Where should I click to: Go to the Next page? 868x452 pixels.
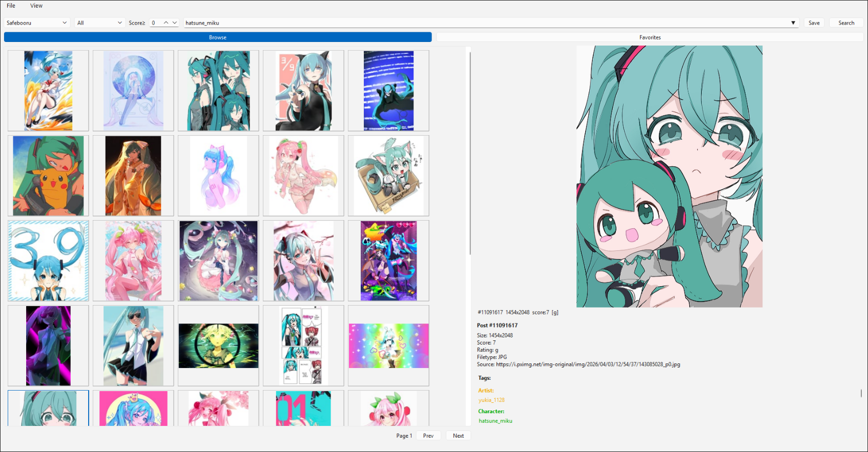[x=458, y=436]
